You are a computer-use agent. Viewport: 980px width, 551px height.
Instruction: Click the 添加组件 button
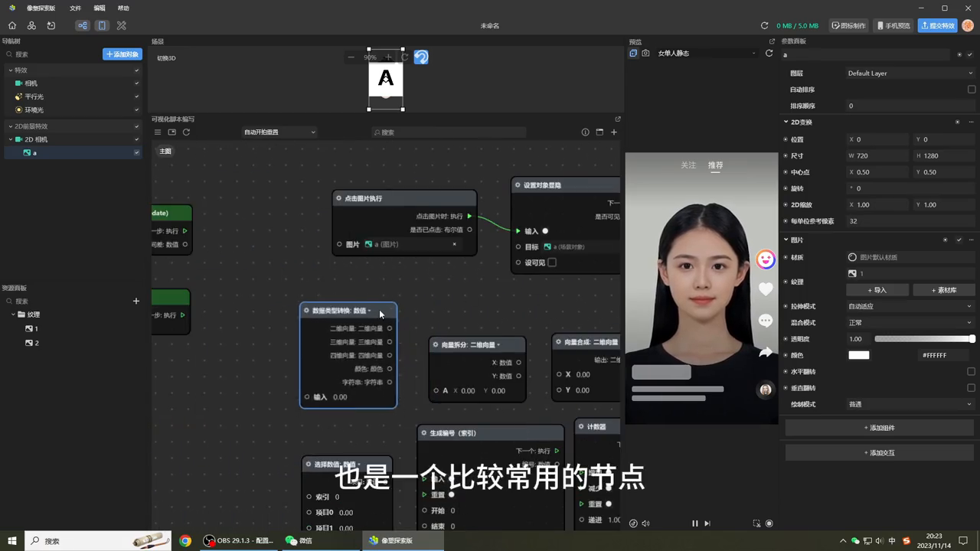[x=880, y=428]
